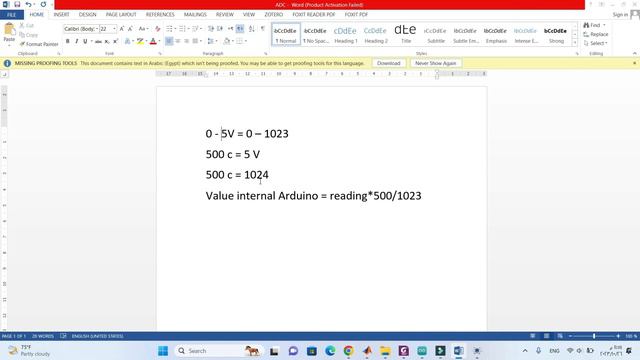
Task: Click the Paste icon
Action: pyautogui.click(x=9, y=29)
